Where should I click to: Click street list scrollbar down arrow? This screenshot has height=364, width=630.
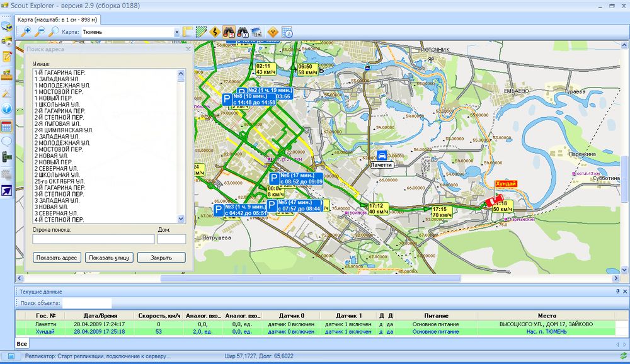pos(181,219)
